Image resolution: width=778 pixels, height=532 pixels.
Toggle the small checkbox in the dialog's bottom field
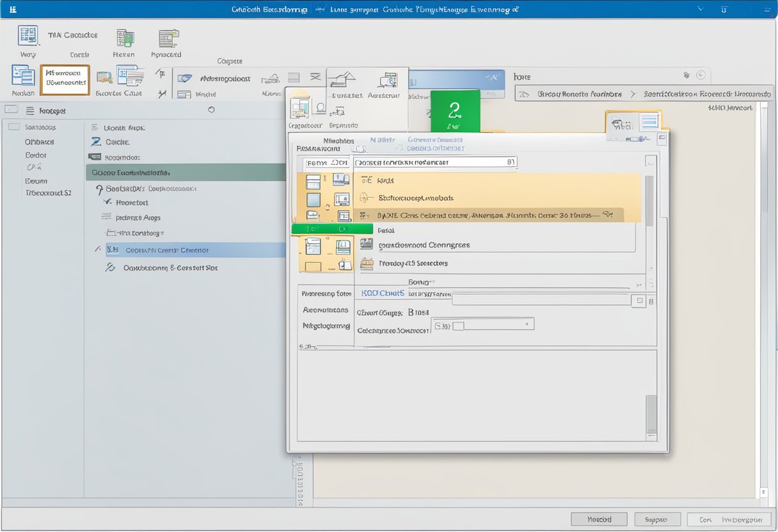point(458,325)
